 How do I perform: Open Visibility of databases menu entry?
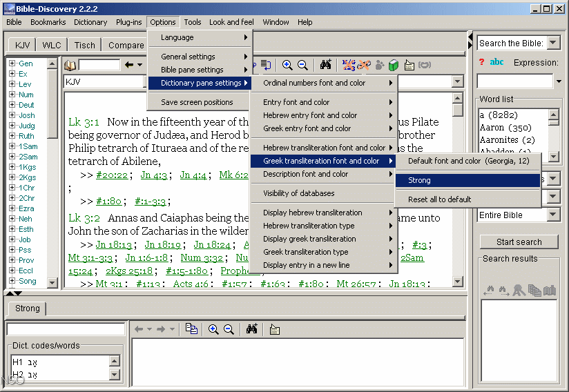pos(323,193)
